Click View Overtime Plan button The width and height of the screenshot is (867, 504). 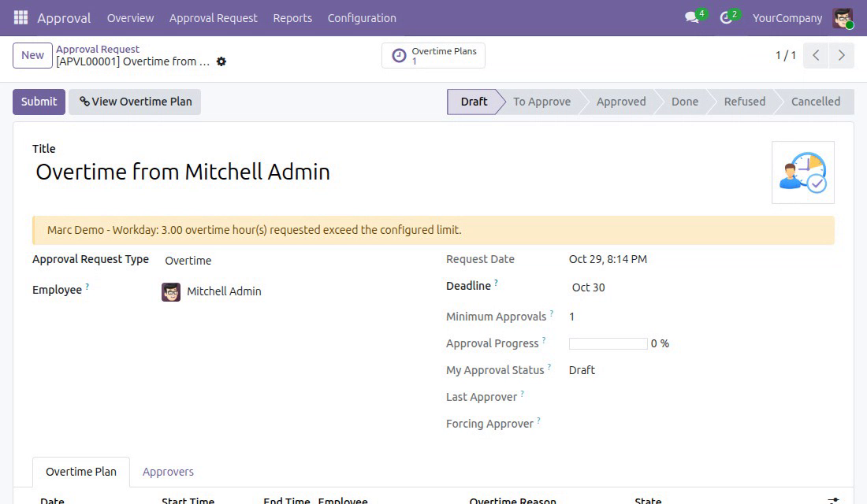135,102
